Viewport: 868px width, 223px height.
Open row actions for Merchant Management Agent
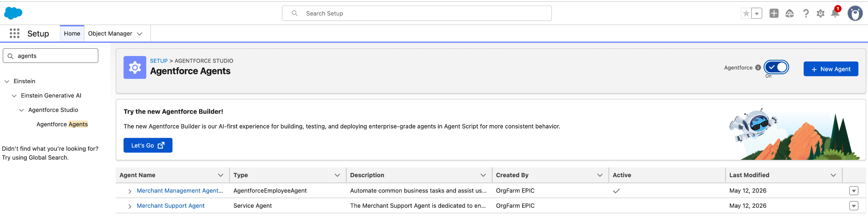coord(854,191)
